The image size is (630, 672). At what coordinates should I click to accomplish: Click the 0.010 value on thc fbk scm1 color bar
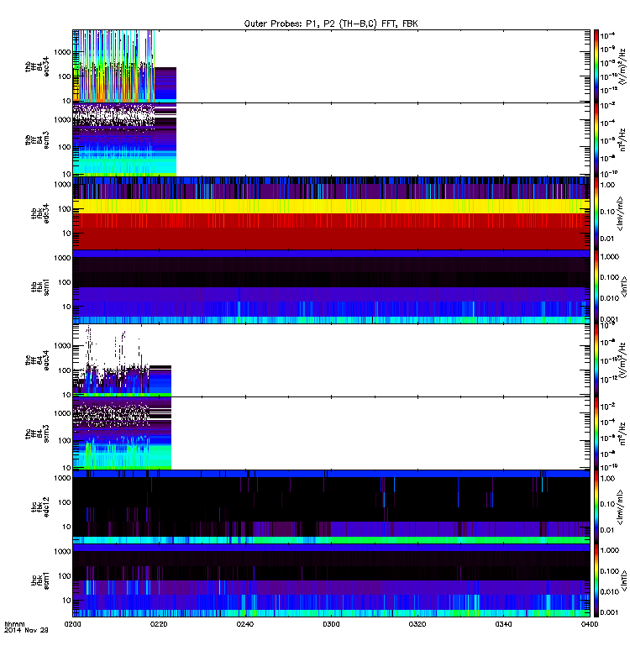(x=610, y=592)
